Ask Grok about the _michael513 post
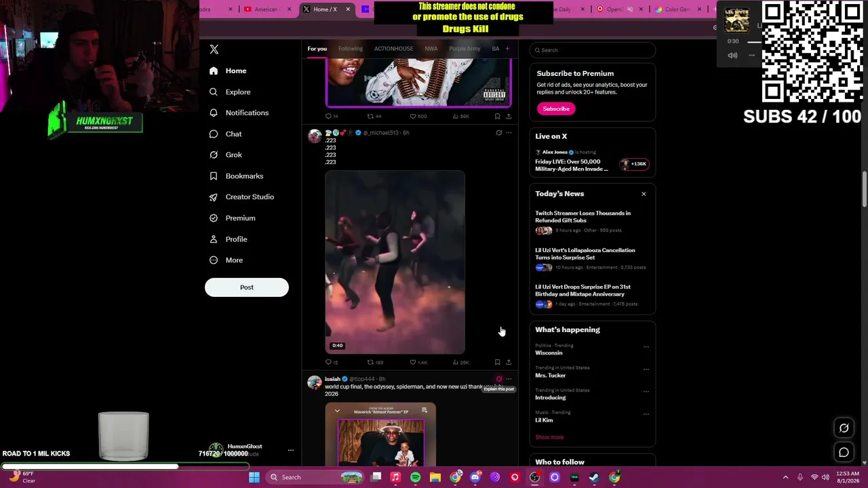This screenshot has width=868, height=488. [498, 133]
